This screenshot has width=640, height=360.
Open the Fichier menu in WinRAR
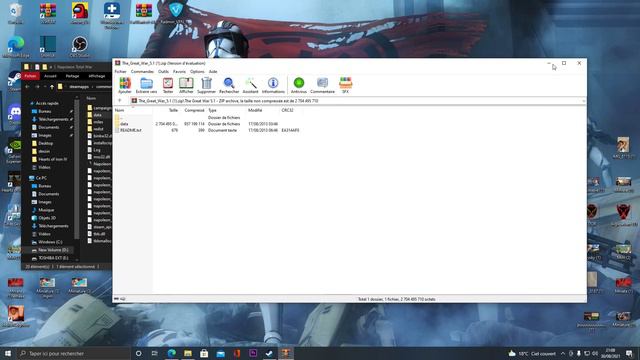click(x=120, y=71)
